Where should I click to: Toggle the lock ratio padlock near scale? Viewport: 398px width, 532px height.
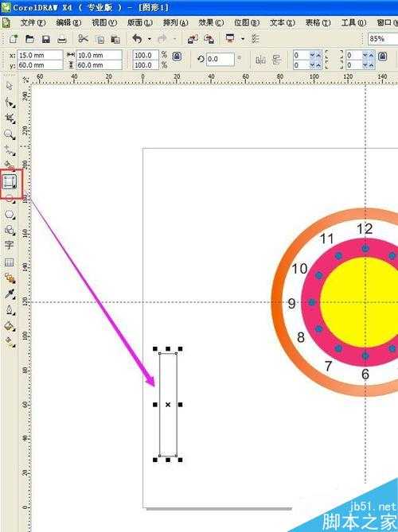pos(177,56)
